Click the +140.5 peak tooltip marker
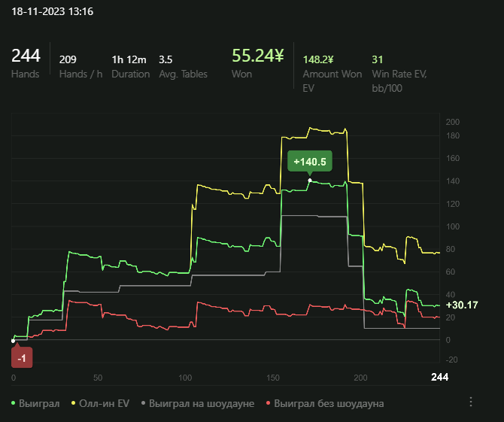 (309, 161)
